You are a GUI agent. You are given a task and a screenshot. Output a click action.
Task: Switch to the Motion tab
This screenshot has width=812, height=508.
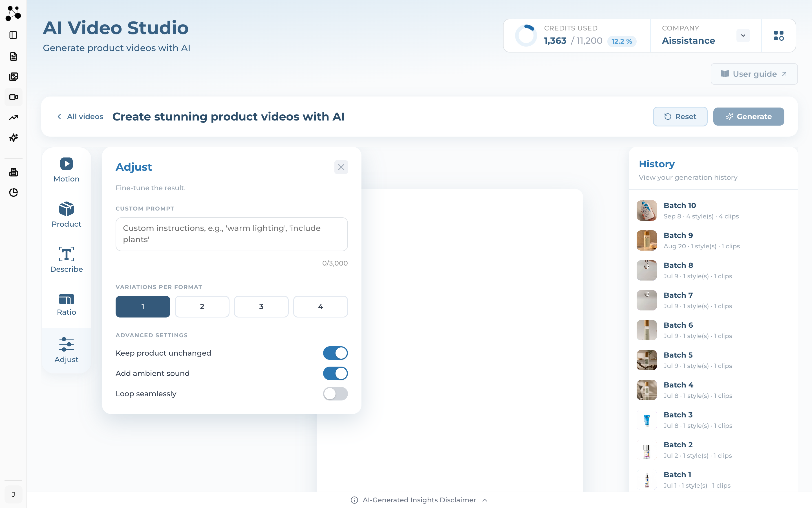67,170
